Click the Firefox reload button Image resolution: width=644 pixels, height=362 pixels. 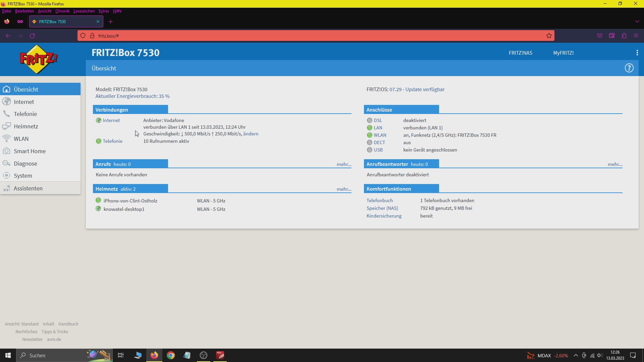(x=33, y=36)
